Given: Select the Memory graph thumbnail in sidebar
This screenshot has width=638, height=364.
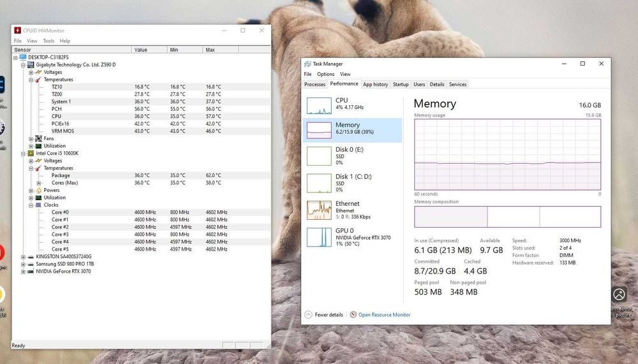Looking at the screenshot, I should coord(319,131).
